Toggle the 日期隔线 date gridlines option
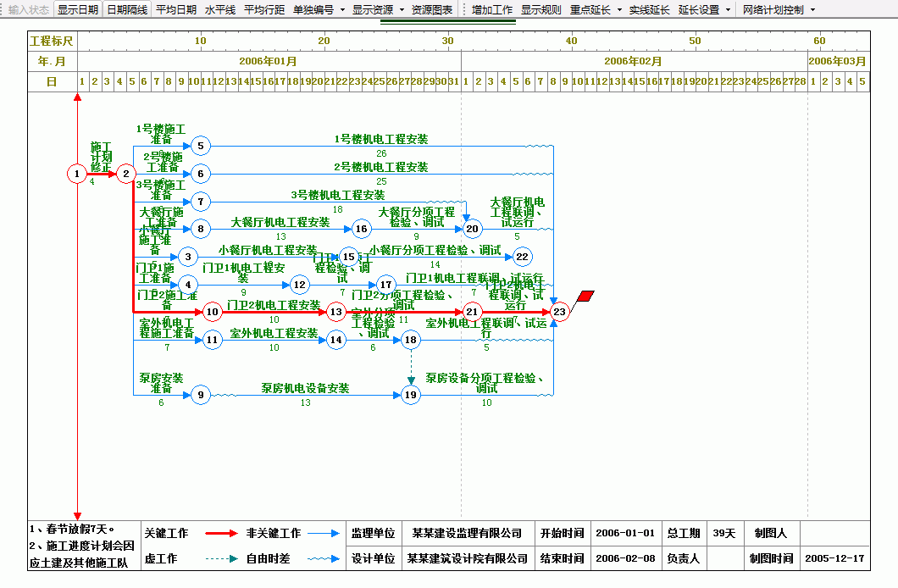 point(127,10)
